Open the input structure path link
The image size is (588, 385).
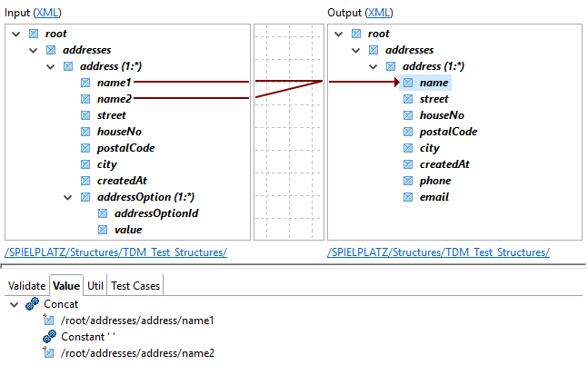click(116, 252)
